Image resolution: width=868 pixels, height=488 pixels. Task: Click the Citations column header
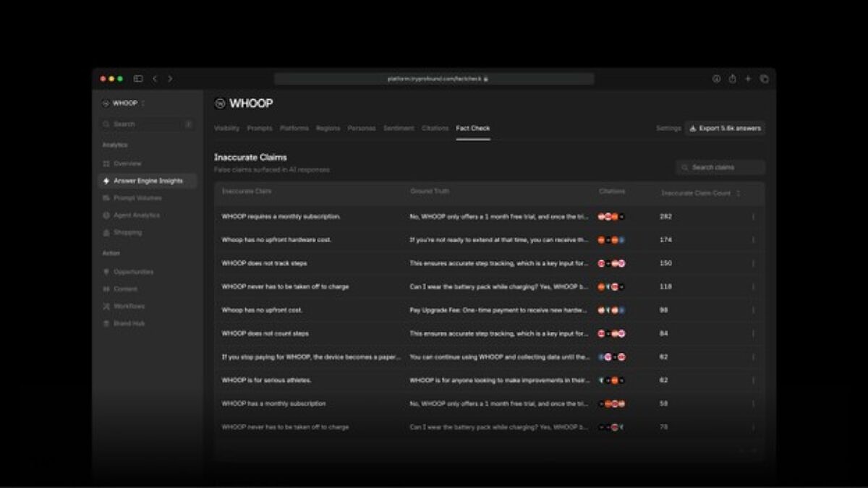(x=612, y=192)
